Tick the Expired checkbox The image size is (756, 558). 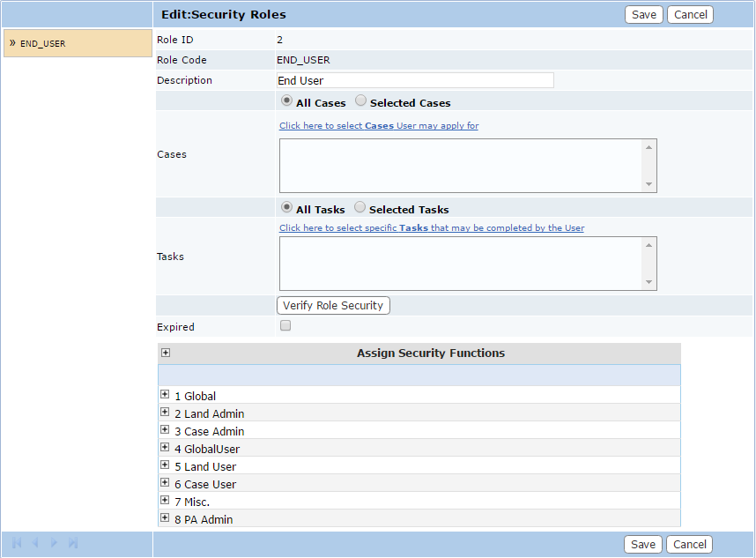pos(285,326)
